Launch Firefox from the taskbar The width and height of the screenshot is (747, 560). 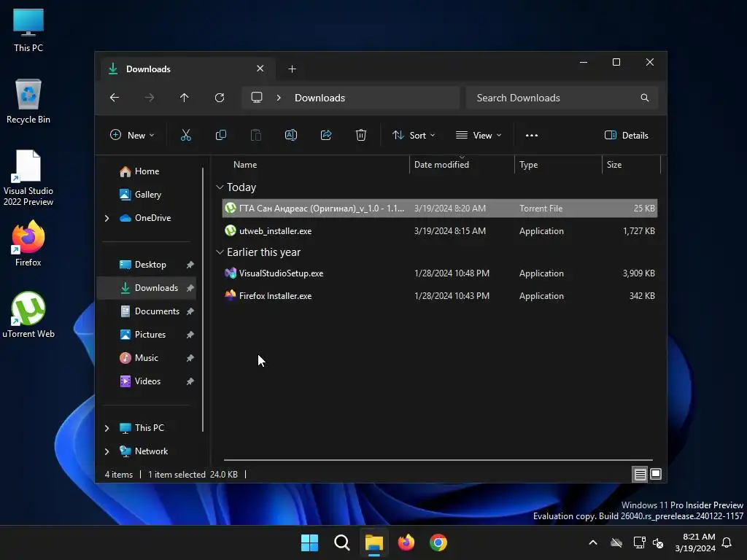[406, 542]
